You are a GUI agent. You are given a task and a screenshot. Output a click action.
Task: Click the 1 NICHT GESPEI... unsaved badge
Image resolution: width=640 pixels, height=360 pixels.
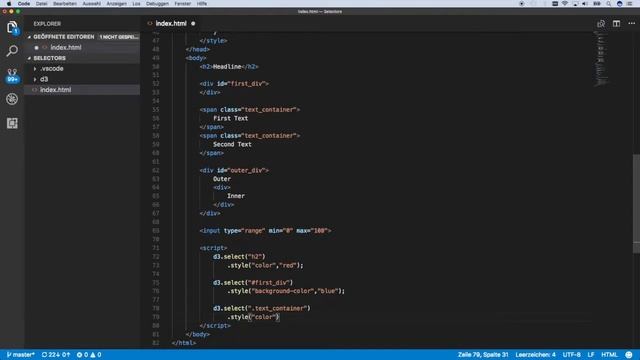(118, 37)
